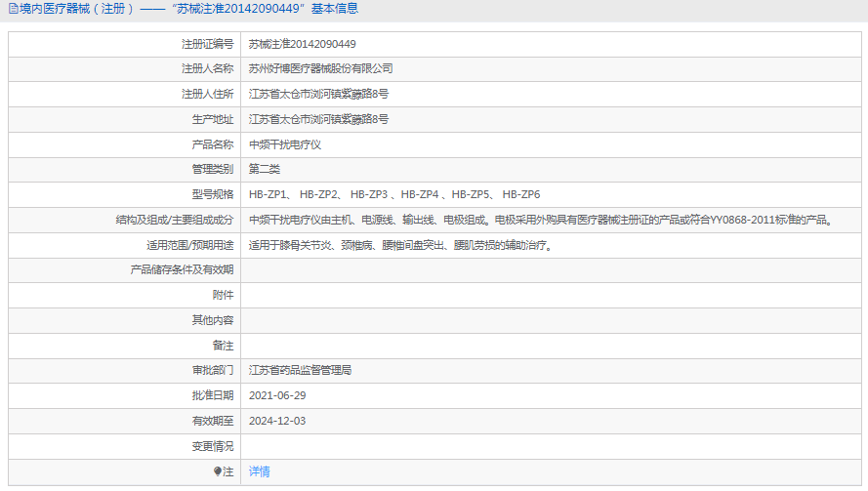This screenshot has width=868, height=491.
Task: Click the 有效期至 label
Action: 213,422
